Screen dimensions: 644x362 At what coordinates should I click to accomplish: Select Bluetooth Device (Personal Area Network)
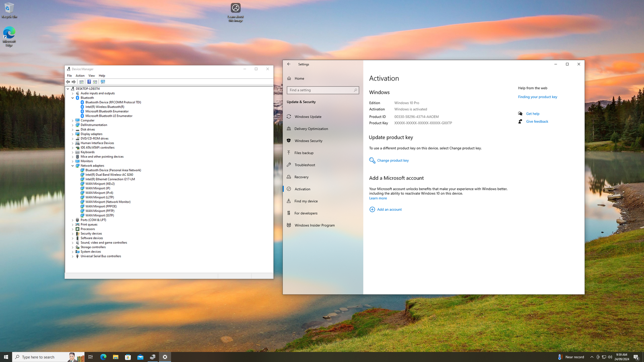[x=113, y=170]
